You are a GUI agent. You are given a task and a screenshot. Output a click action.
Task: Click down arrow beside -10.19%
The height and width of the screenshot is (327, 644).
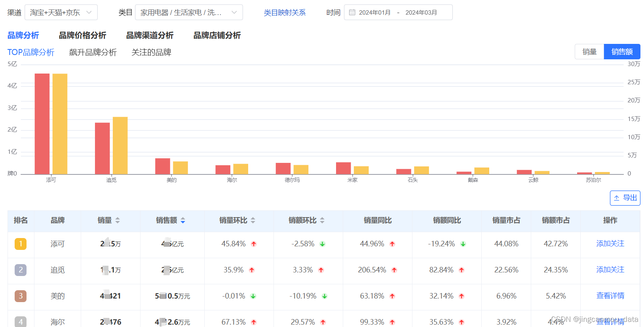point(325,296)
